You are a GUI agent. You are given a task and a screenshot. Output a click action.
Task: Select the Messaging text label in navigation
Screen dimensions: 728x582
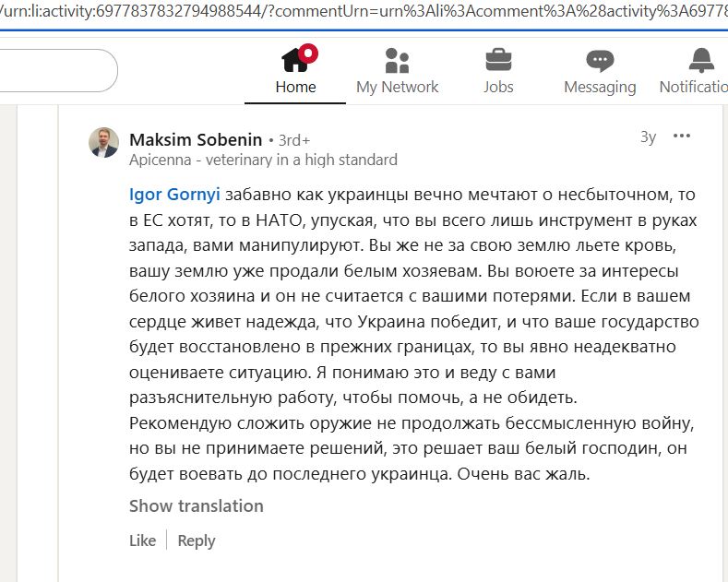(600, 87)
